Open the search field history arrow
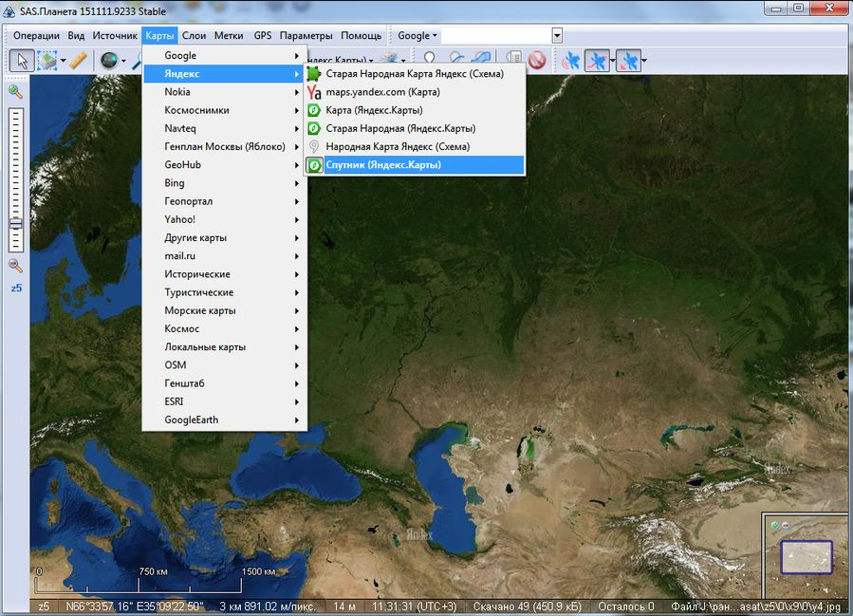 557,35
